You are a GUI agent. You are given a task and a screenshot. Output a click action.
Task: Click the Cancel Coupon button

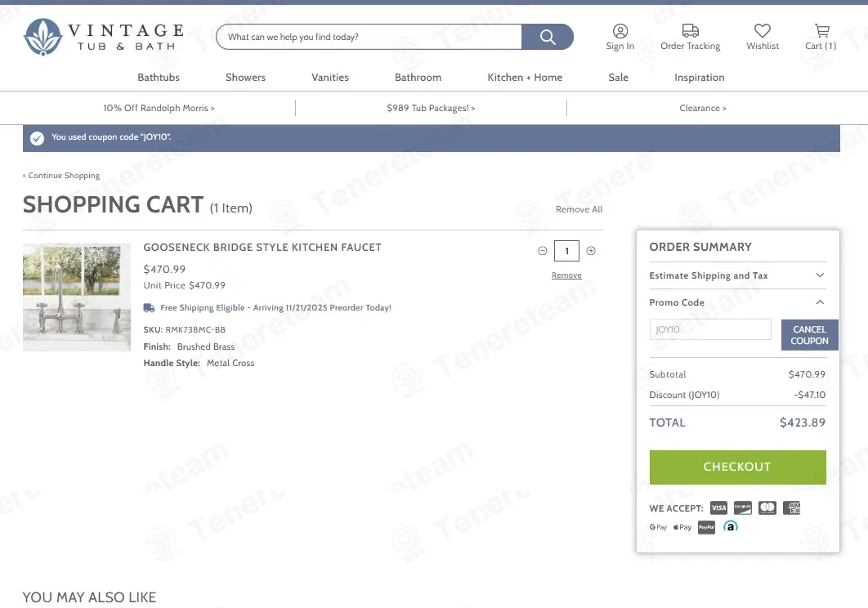click(809, 335)
